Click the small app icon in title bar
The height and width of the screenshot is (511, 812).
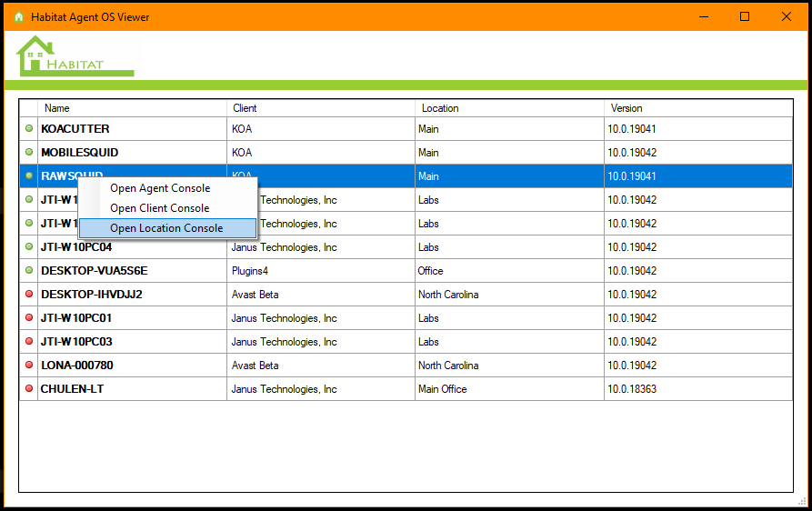pyautogui.click(x=19, y=17)
